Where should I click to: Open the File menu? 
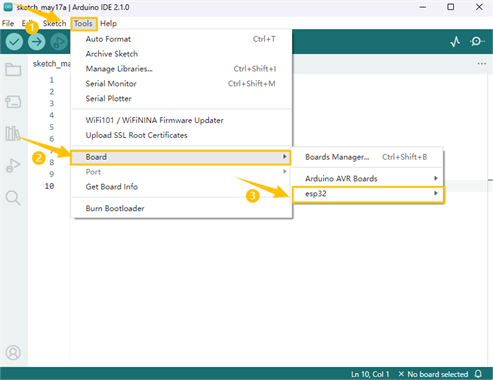coord(8,23)
